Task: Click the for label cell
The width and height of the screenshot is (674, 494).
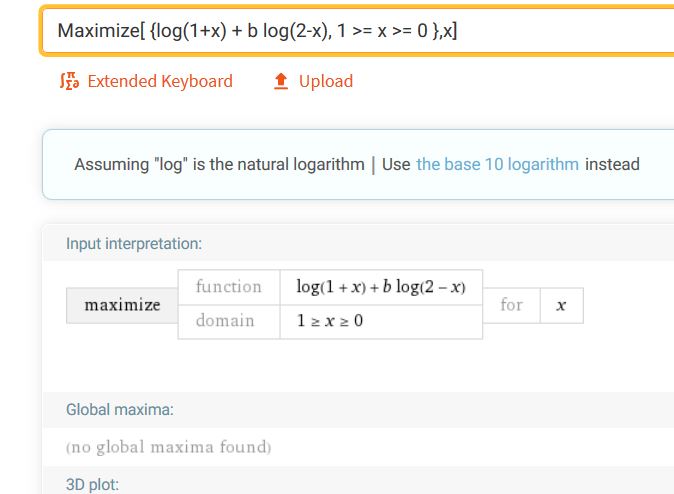Action: [x=512, y=305]
